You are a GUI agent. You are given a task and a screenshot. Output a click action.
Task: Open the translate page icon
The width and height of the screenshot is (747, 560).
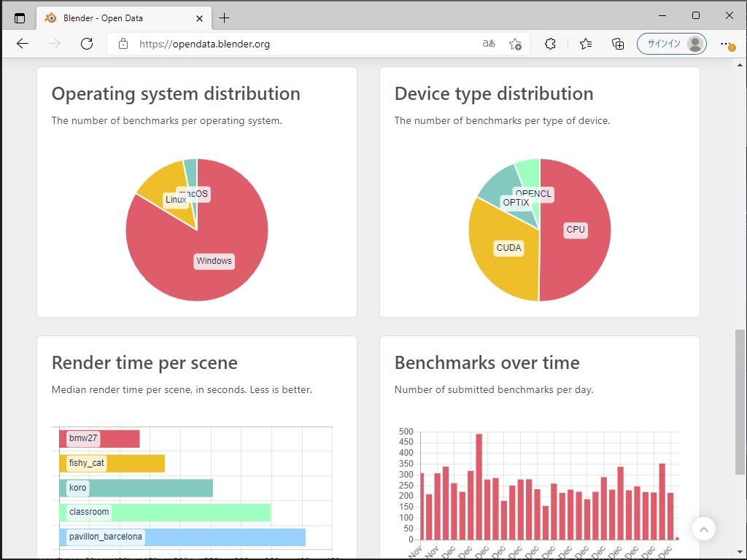pyautogui.click(x=489, y=44)
